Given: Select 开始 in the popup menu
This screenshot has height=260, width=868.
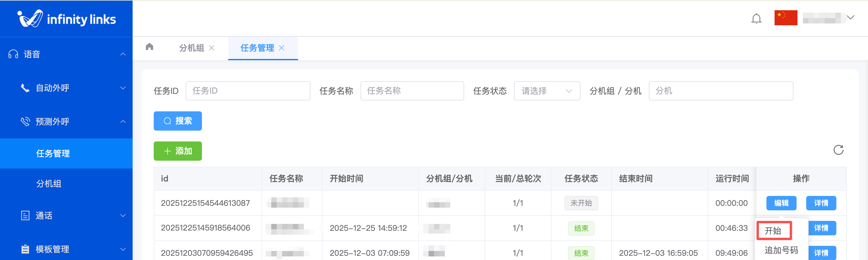Looking at the screenshot, I should [x=773, y=231].
